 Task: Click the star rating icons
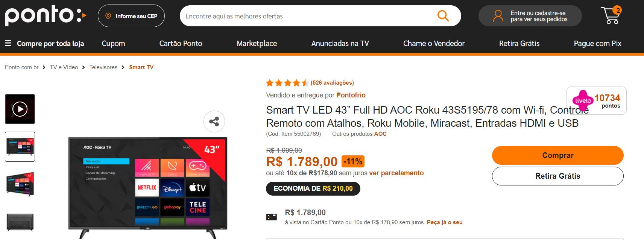coord(287,83)
